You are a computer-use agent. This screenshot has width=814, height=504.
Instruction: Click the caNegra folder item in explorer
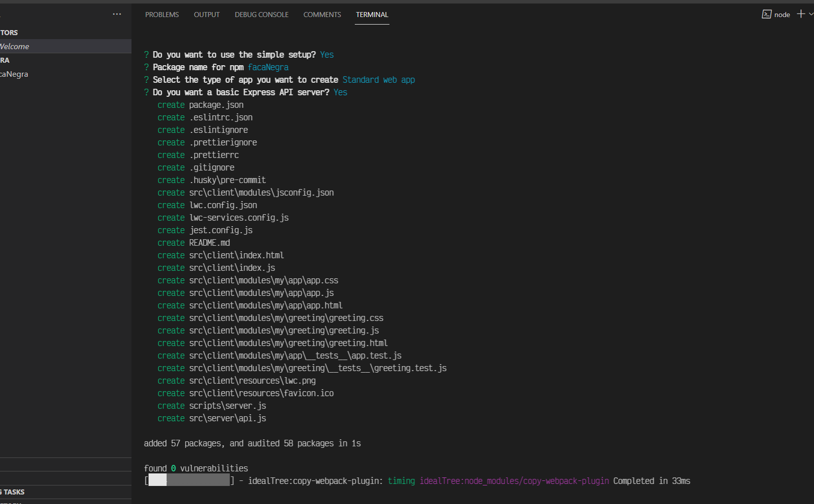66,74
